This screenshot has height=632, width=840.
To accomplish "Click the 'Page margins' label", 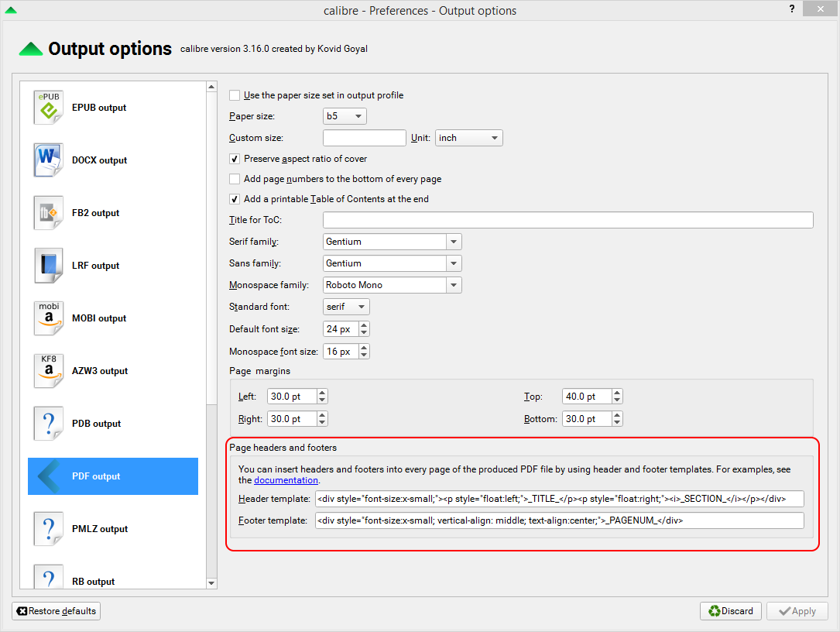I will click(260, 372).
